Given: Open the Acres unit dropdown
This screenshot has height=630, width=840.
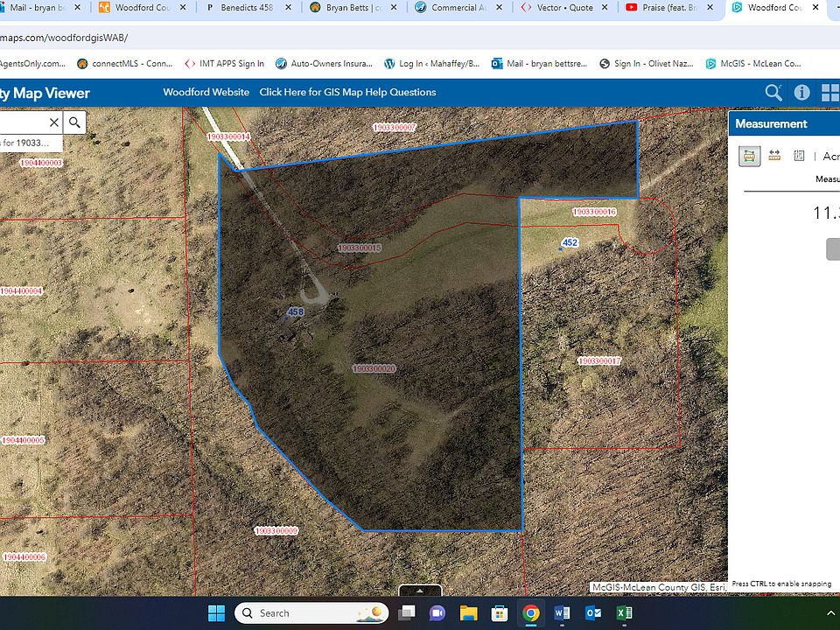Looking at the screenshot, I should pos(830,156).
